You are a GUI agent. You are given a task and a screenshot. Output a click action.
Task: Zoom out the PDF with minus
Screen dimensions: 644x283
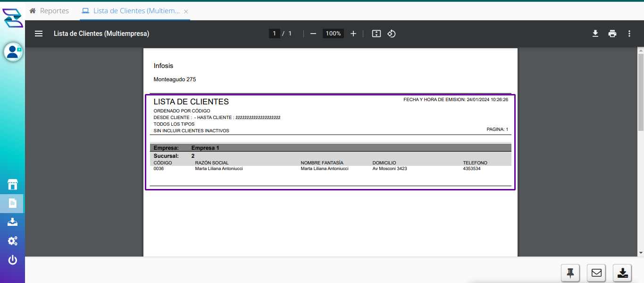click(313, 34)
